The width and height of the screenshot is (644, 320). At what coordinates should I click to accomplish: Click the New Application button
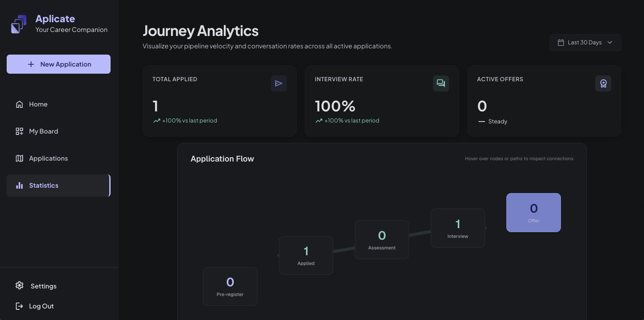coord(59,64)
